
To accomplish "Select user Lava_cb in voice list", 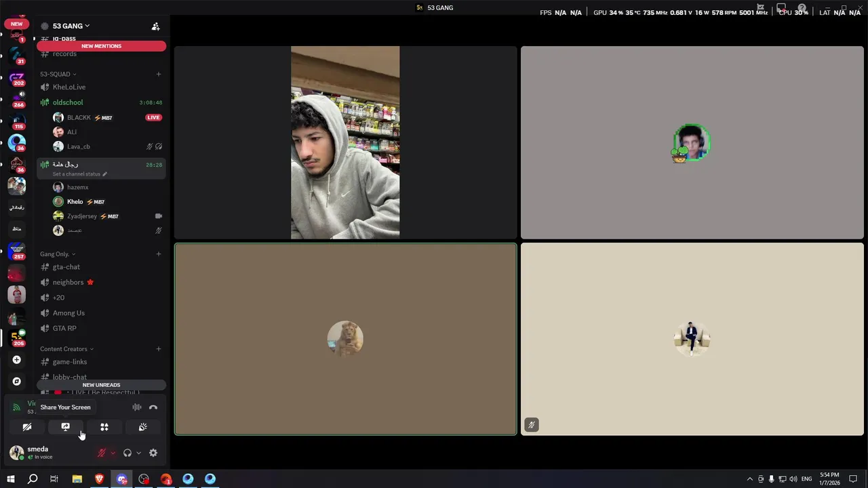I will tap(107, 146).
